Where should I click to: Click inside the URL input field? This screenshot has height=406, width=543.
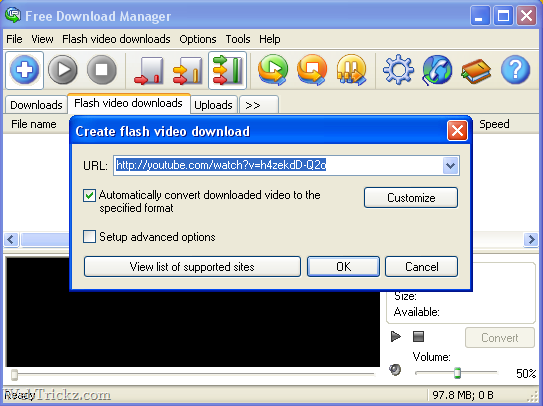(278, 165)
